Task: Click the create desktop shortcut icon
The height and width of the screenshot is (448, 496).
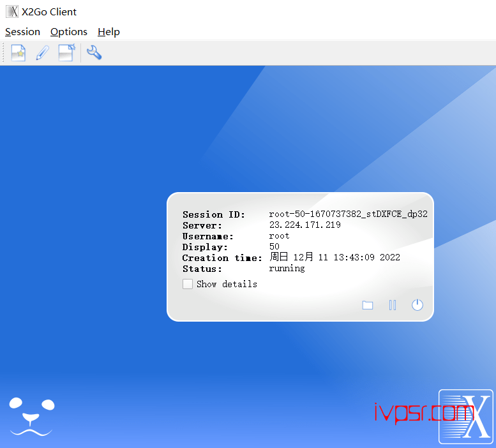Action: pyautogui.click(x=67, y=52)
